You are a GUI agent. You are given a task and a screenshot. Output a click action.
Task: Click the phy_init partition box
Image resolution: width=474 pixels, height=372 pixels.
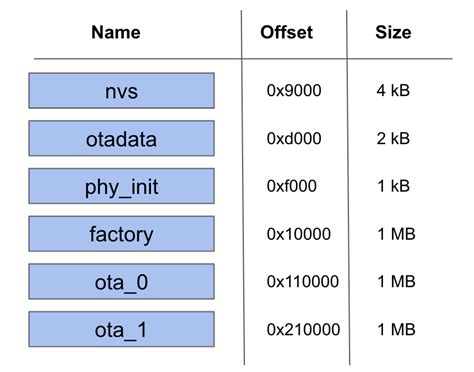(x=121, y=186)
